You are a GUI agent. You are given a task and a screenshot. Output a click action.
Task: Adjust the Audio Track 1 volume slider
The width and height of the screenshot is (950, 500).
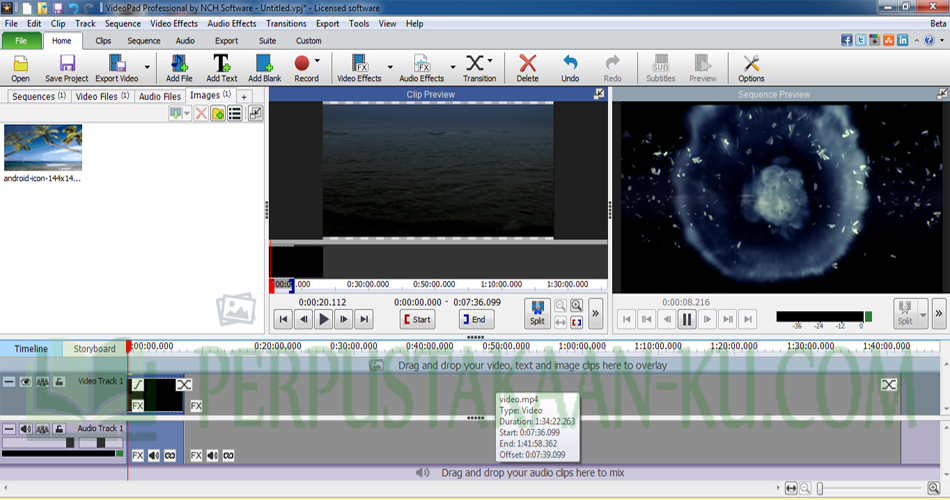click(x=70, y=443)
